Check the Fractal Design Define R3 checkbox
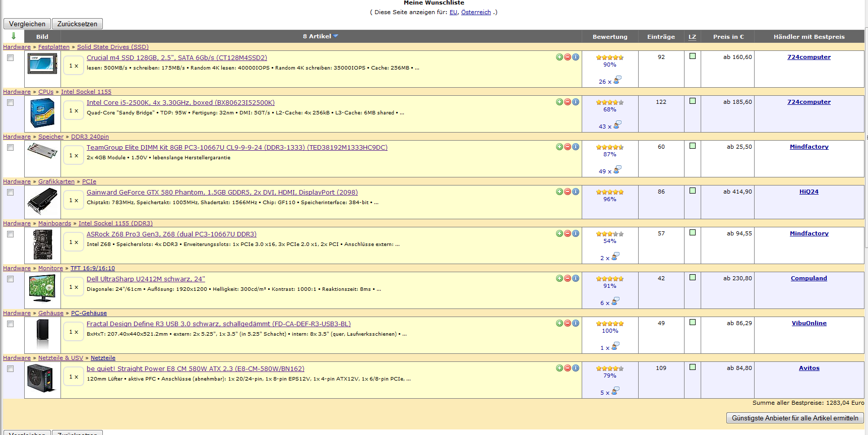868x435 pixels. [x=10, y=324]
